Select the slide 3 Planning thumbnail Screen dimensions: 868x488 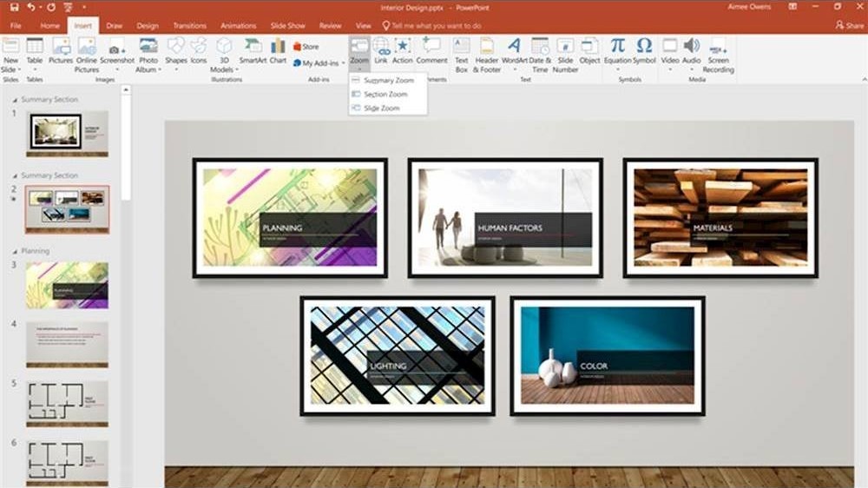67,286
